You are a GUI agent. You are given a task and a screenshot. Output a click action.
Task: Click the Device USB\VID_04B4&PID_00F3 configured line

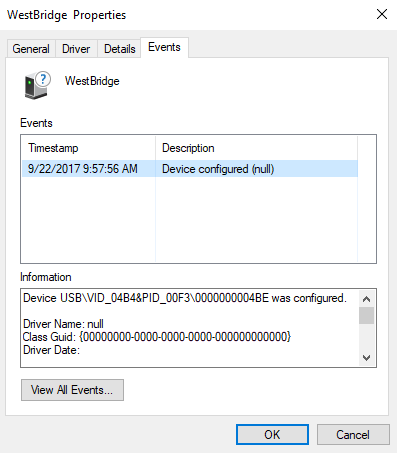[185, 298]
